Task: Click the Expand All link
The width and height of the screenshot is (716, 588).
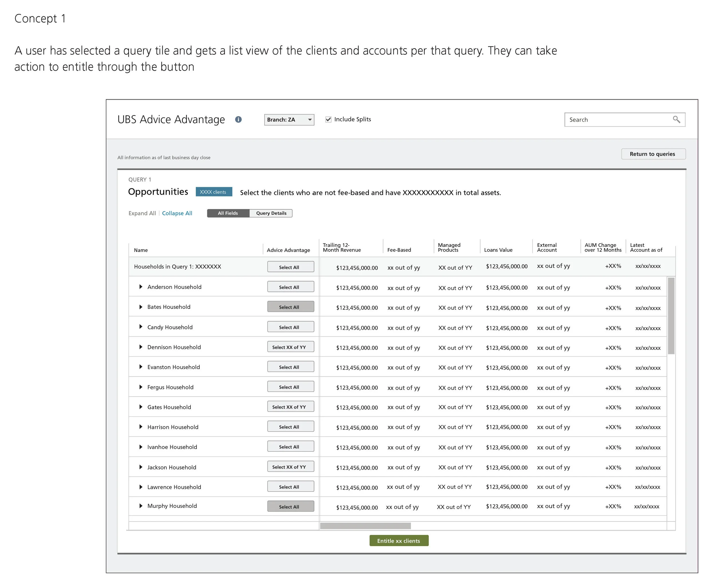Action: pos(142,213)
